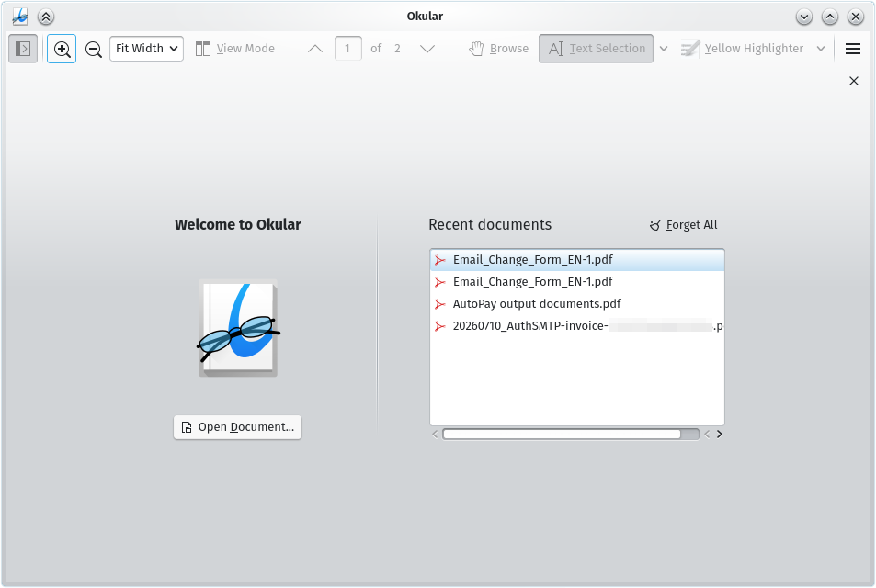
Task: Maximize the Okular window
Action: point(830,17)
